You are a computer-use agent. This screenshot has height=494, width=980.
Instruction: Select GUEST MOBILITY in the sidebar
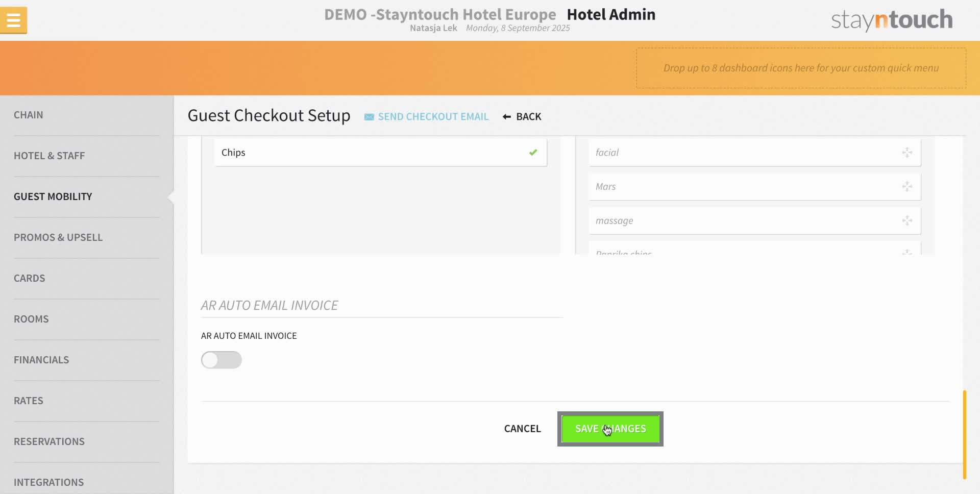coord(53,196)
